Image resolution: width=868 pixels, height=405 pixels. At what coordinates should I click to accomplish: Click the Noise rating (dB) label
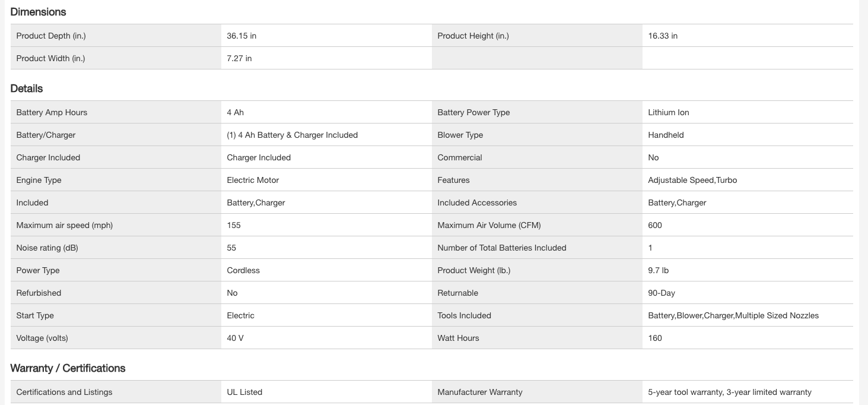[x=47, y=248]
